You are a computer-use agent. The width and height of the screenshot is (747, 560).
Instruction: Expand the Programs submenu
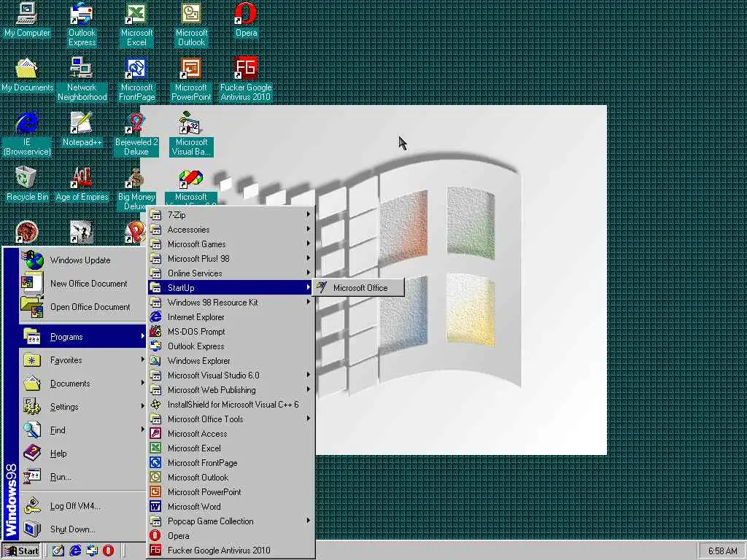tap(83, 337)
